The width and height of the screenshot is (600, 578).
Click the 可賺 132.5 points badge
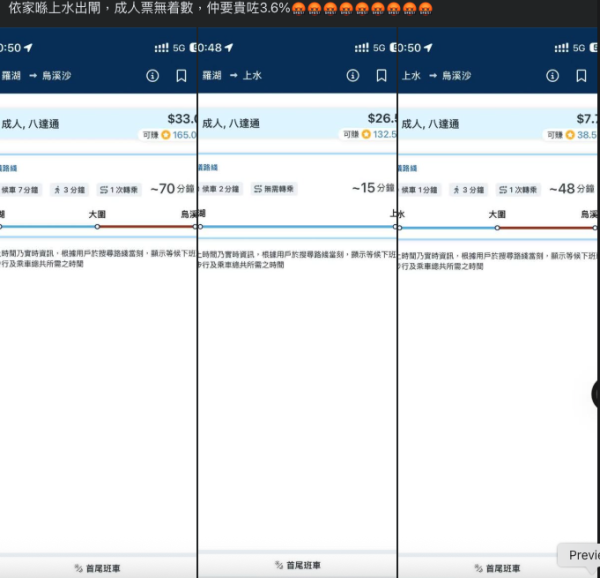pos(368,134)
